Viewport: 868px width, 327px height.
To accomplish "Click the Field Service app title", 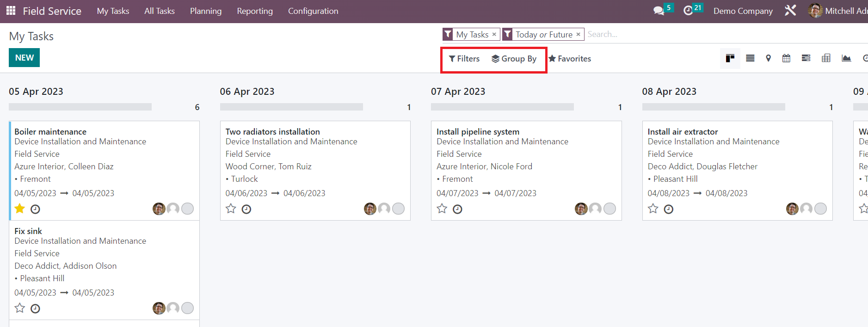I will pyautogui.click(x=52, y=11).
